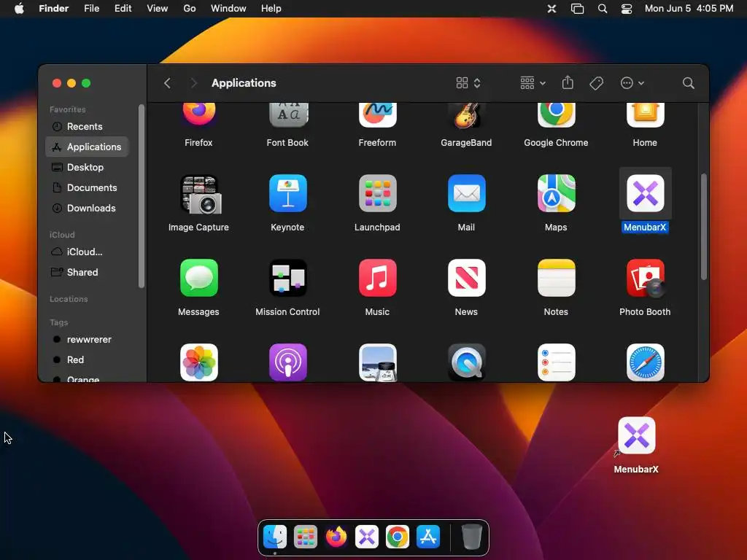Open Finder from the Dock
This screenshot has height=560, width=747.
[x=275, y=537]
